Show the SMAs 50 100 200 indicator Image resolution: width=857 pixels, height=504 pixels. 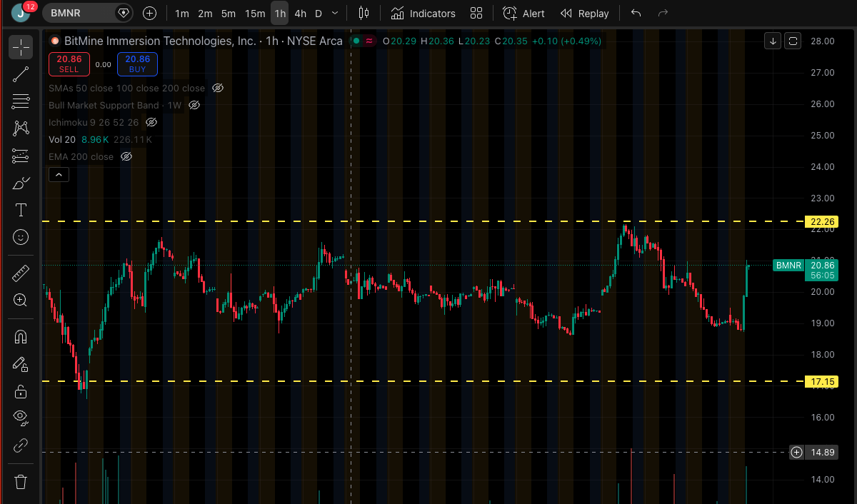pos(219,88)
